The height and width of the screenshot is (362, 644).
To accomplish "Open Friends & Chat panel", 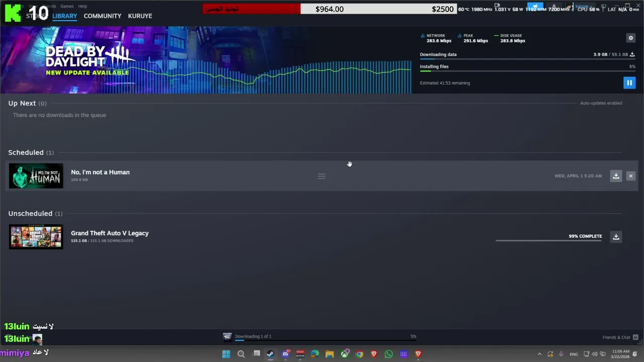I will [x=620, y=337].
